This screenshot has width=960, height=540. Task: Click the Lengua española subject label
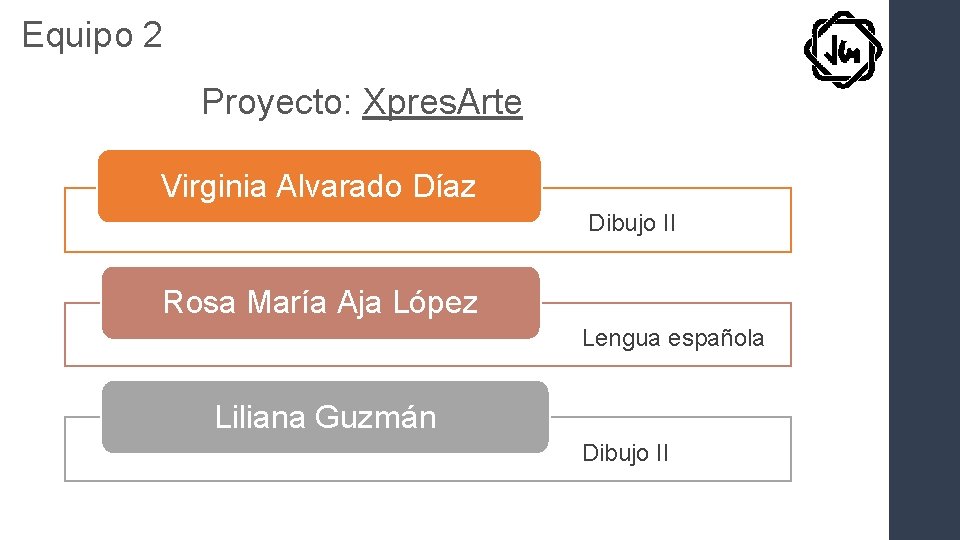point(673,338)
